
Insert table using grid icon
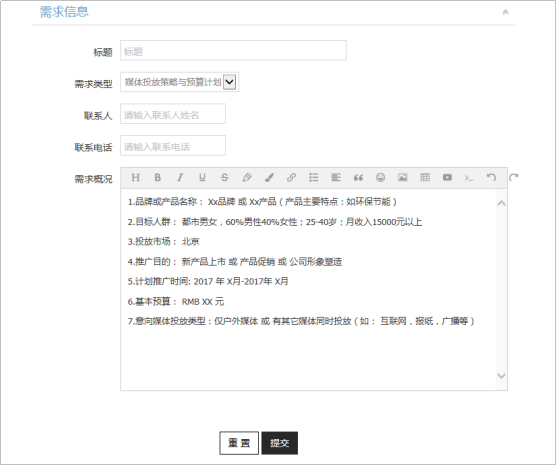[x=425, y=177]
